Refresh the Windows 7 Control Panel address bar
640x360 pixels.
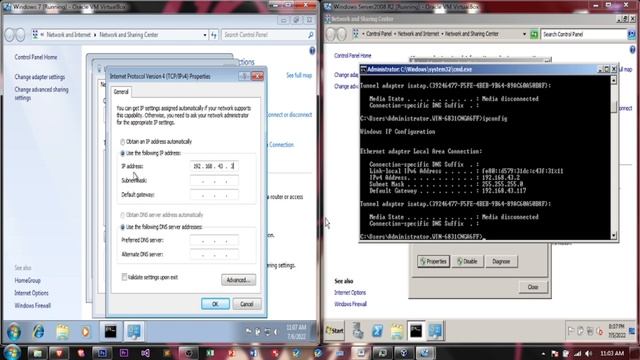214,35
